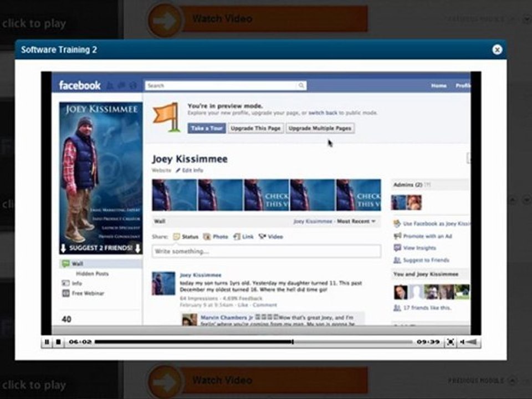Viewport: 532px width, 399px height.
Task: Open messages icon in Facebook bar
Action: tap(122, 86)
